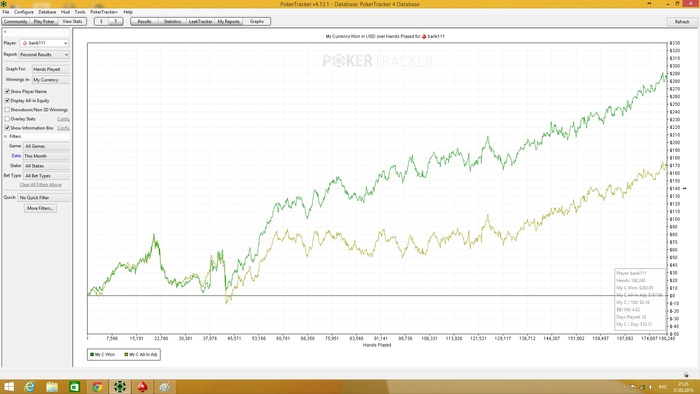
Task: Open Config link next to Show Information Box
Action: click(x=63, y=128)
